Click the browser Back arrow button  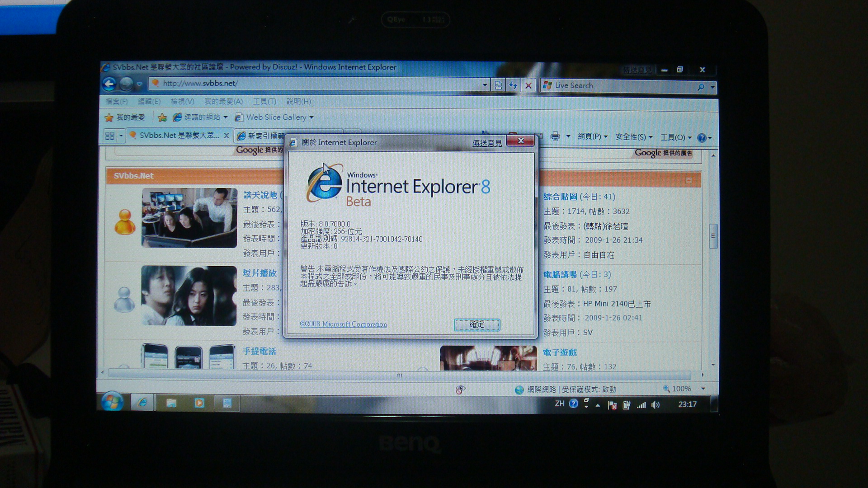point(109,84)
